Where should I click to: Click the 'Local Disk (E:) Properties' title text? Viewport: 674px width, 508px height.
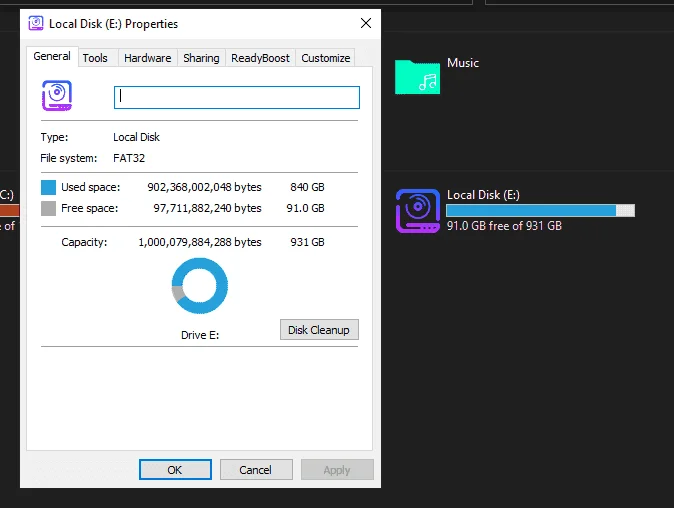pyautogui.click(x=113, y=24)
